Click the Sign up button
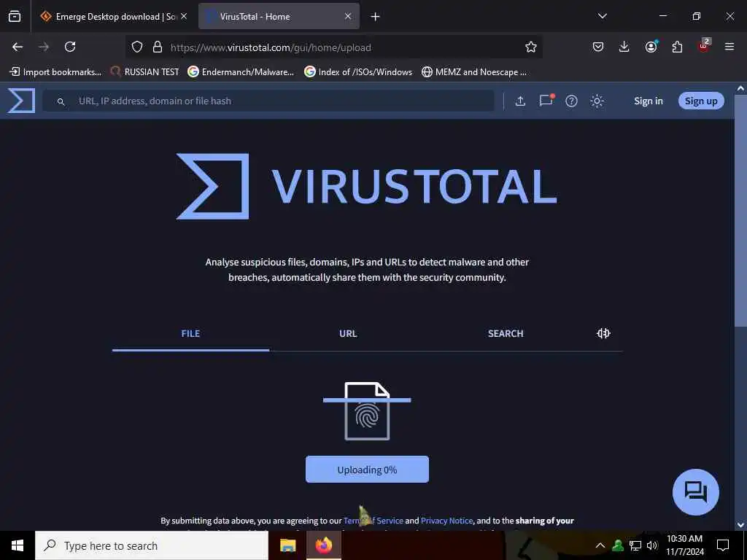Screen dimensions: 747x560 coord(701,101)
